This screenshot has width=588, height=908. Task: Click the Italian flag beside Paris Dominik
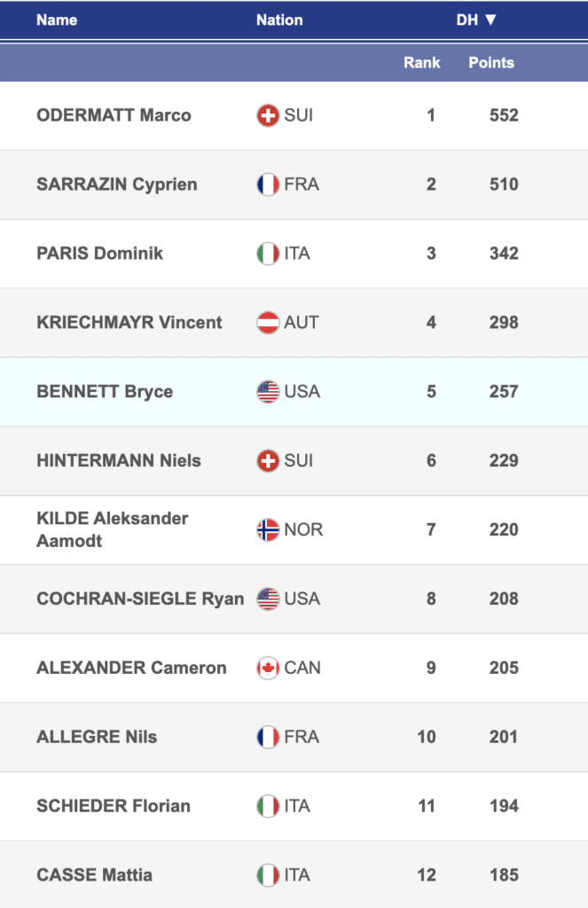click(268, 254)
